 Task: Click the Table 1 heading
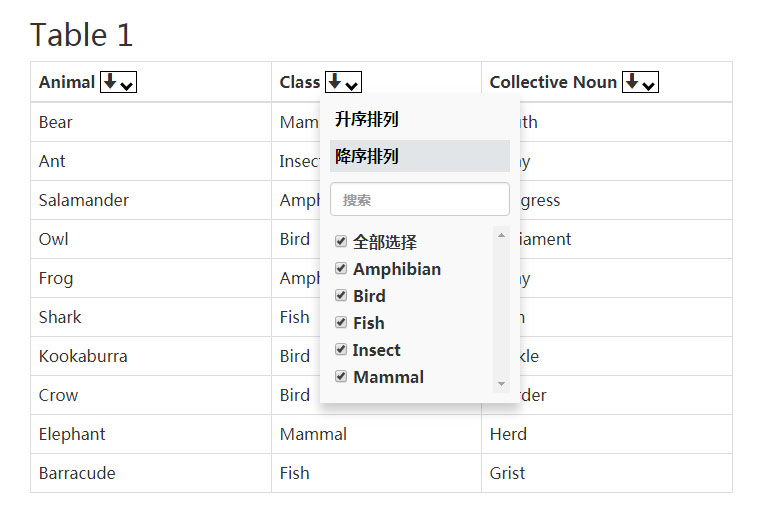pyautogui.click(x=81, y=35)
